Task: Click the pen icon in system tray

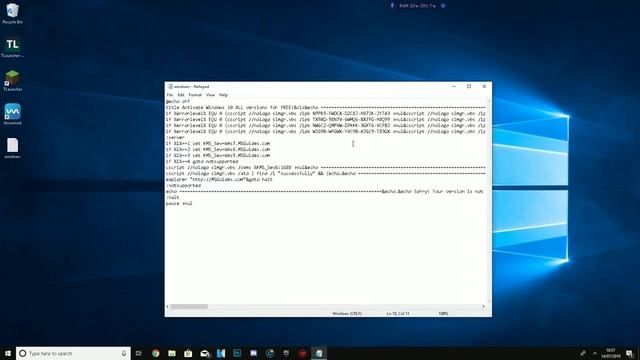Action: [x=583, y=353]
